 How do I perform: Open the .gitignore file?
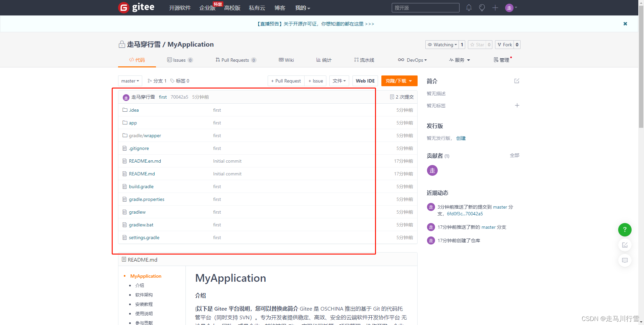point(139,148)
